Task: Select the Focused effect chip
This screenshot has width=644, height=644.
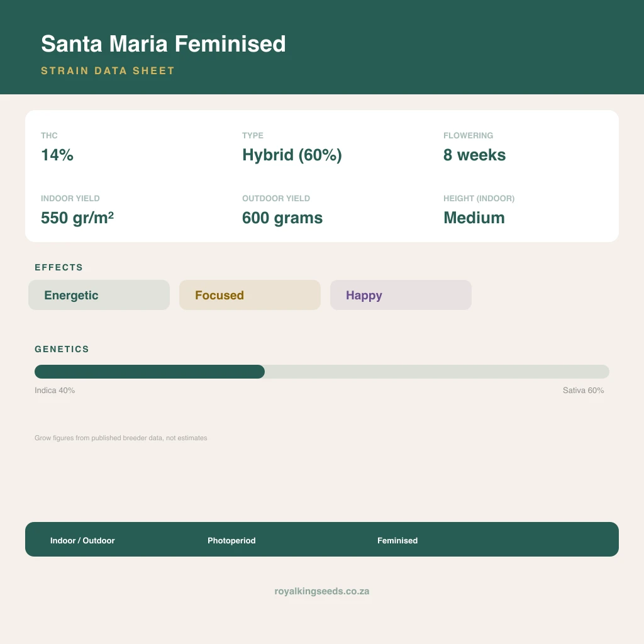Action: coord(250,295)
